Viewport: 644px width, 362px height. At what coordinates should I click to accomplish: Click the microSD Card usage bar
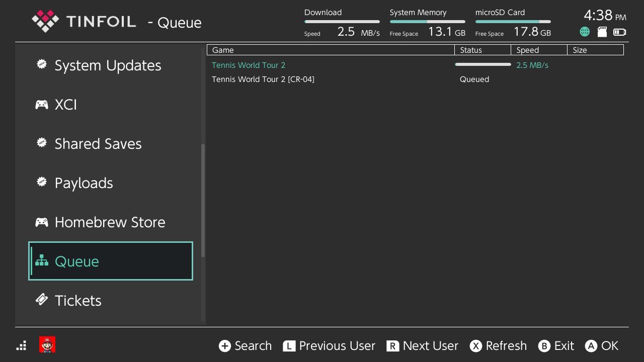coord(513,22)
